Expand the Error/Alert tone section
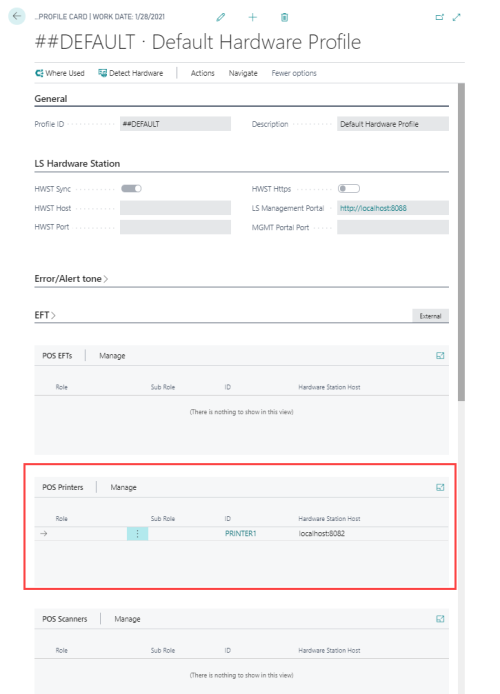 [x=71, y=279]
